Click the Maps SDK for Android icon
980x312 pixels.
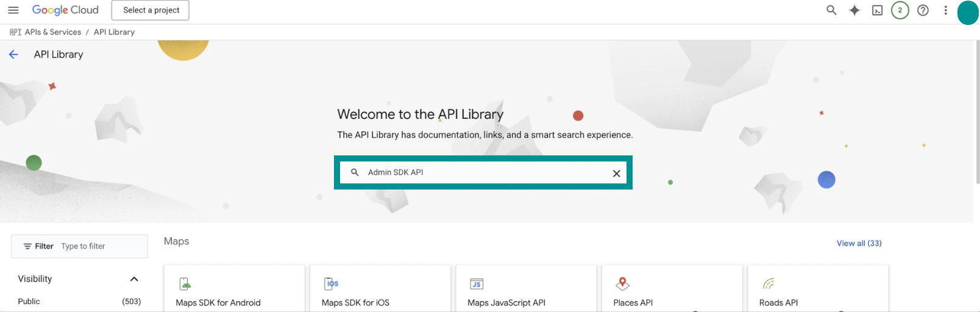pos(185,283)
